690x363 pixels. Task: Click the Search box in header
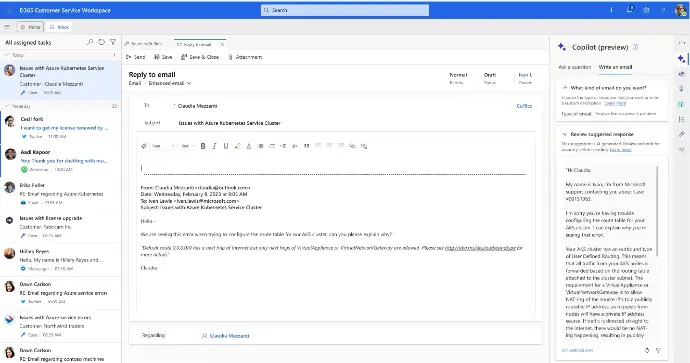(345, 10)
